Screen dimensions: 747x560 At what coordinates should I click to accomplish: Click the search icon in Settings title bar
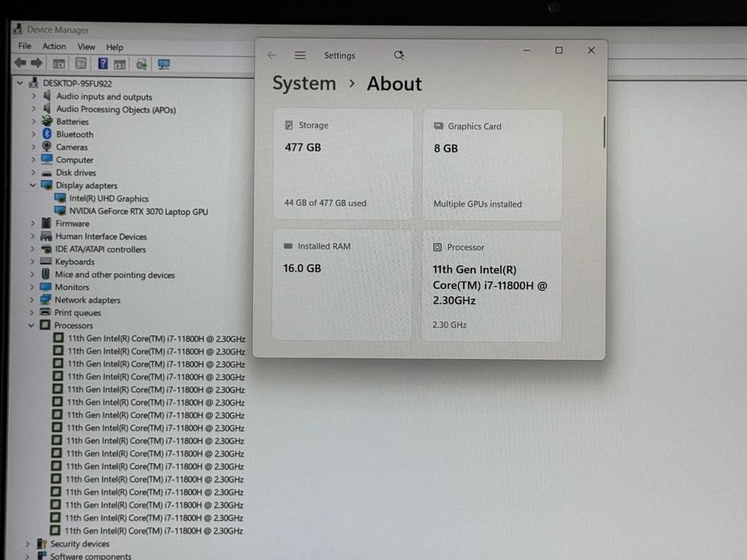point(399,55)
